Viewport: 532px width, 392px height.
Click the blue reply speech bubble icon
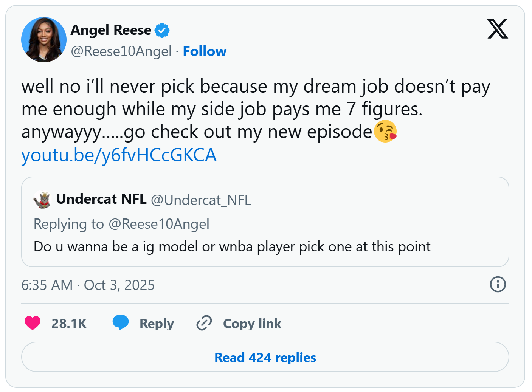pyautogui.click(x=121, y=323)
